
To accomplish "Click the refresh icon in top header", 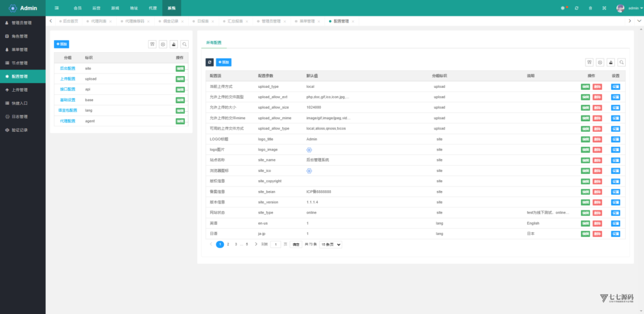I will click(x=577, y=8).
